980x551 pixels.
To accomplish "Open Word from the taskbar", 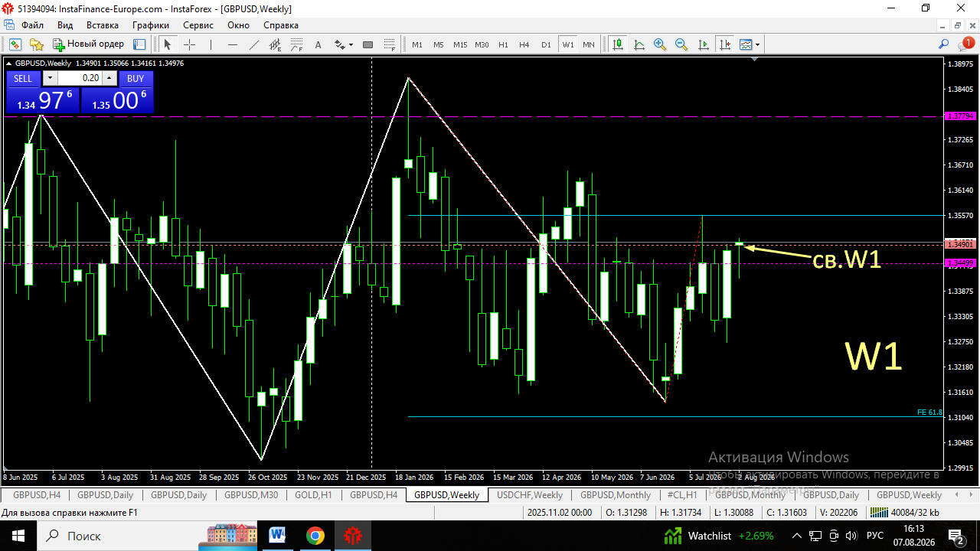I will click(x=276, y=536).
